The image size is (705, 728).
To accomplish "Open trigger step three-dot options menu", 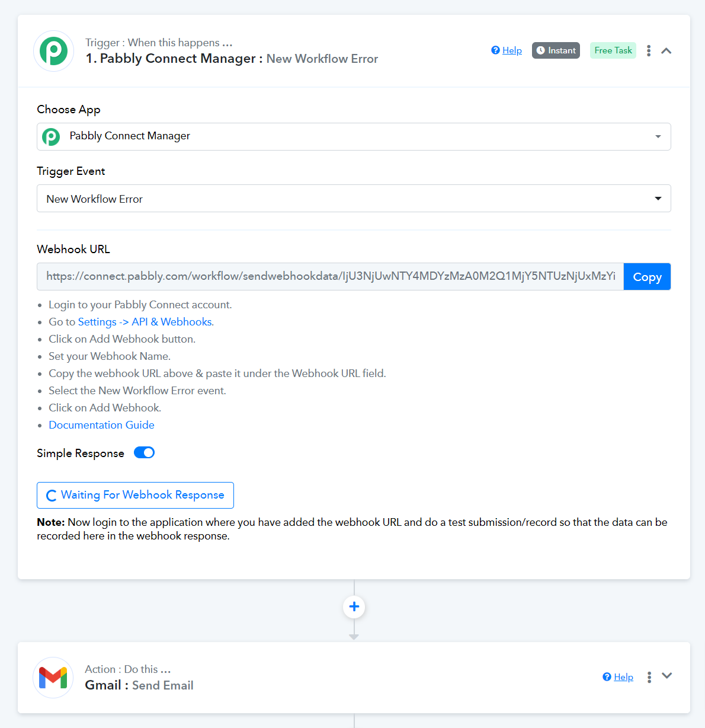I will click(649, 51).
